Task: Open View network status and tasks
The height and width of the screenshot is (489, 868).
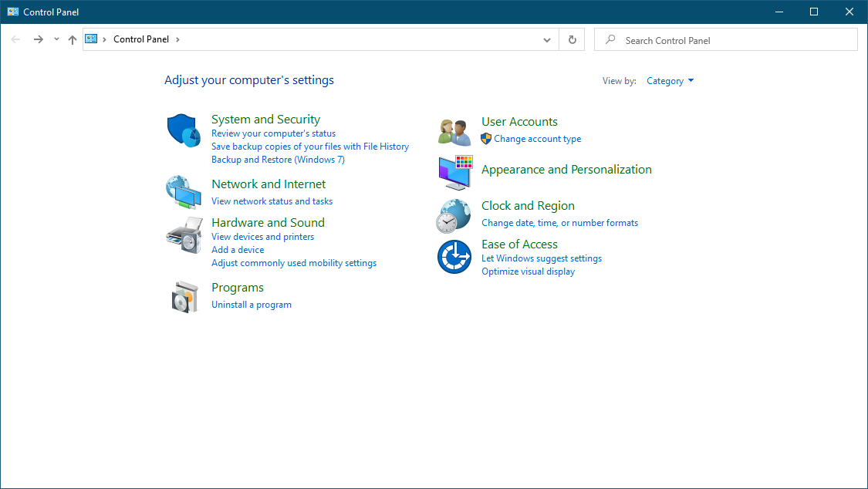Action: click(x=272, y=201)
